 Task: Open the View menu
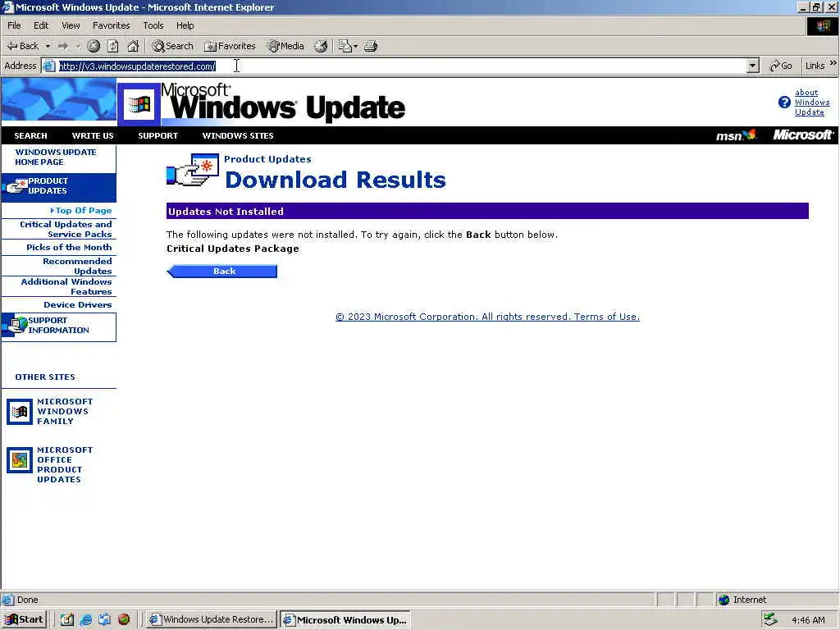[x=71, y=25]
